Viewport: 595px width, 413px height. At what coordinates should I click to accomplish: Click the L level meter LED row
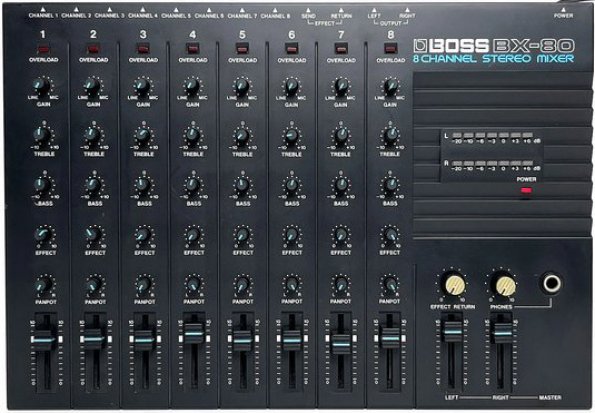click(493, 135)
